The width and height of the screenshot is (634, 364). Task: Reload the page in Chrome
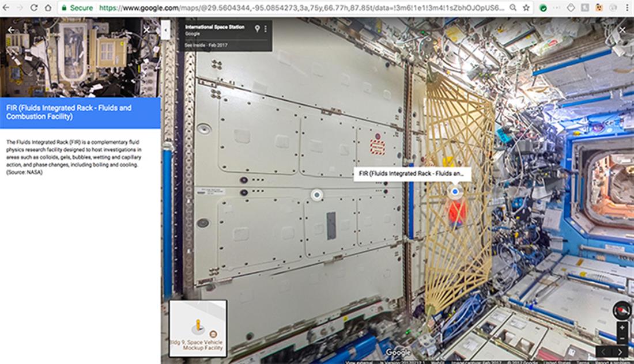(x=34, y=8)
